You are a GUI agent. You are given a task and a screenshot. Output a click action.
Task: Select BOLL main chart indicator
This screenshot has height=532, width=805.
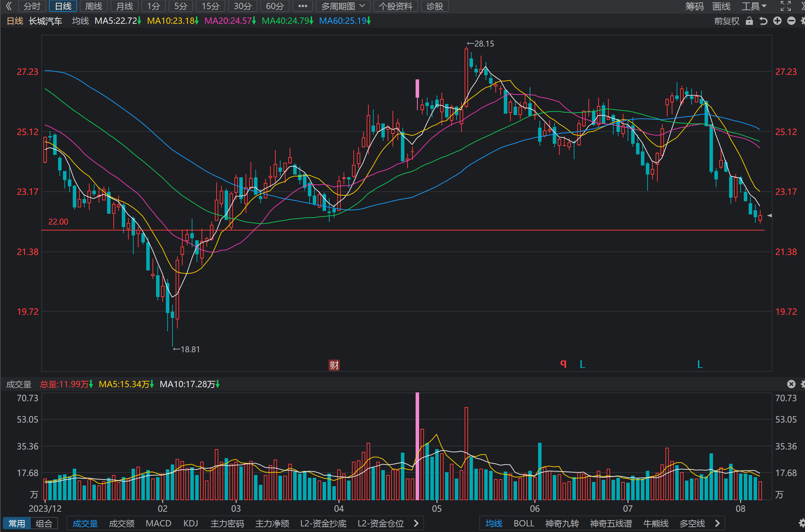[x=524, y=523]
